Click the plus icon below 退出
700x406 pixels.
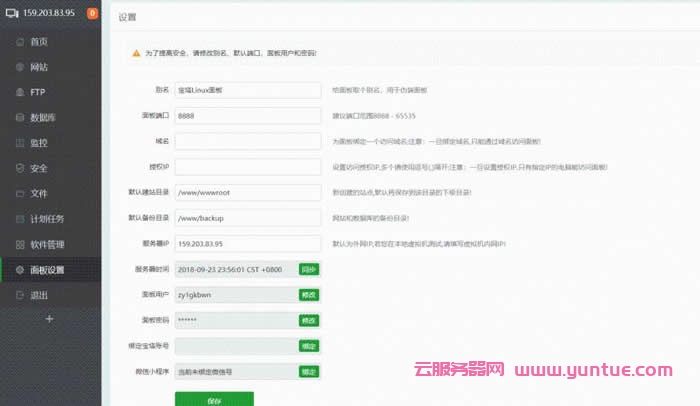(x=50, y=318)
